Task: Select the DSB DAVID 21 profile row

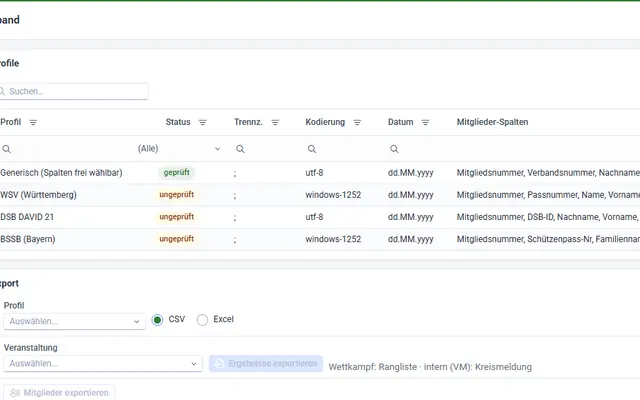Action: pos(320,217)
